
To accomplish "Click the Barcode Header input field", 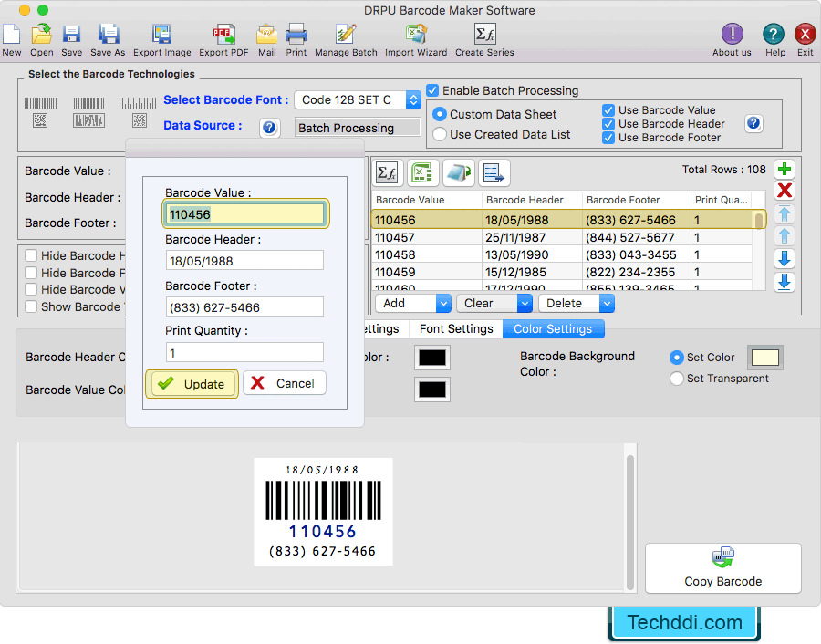I will pyautogui.click(x=244, y=260).
